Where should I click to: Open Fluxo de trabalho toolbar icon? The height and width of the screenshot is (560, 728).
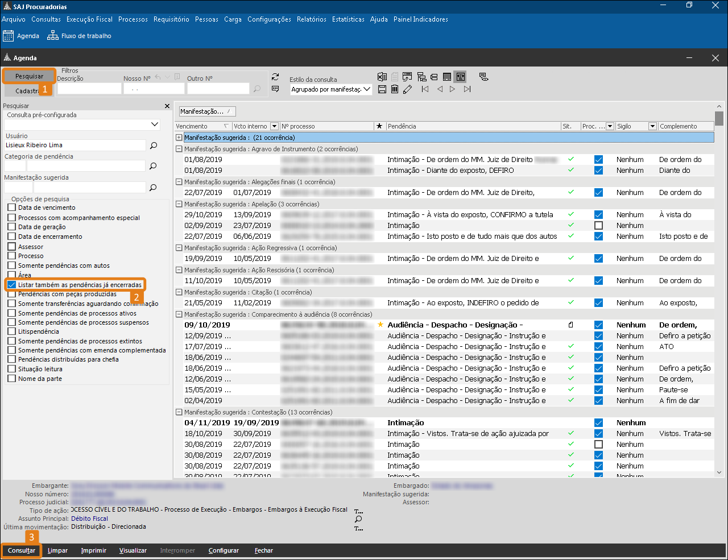click(x=53, y=36)
